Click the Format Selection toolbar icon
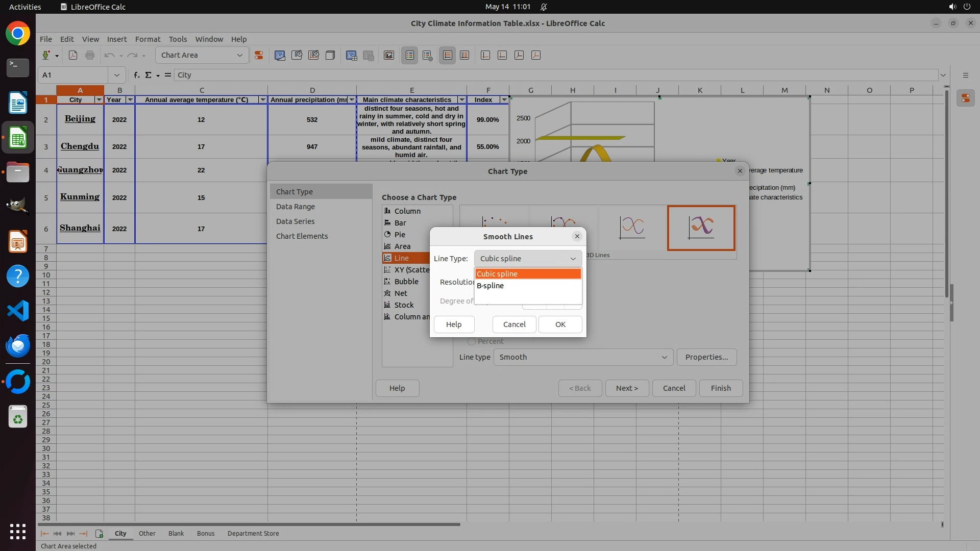Viewport: 980px width, 551px height. coord(259,55)
